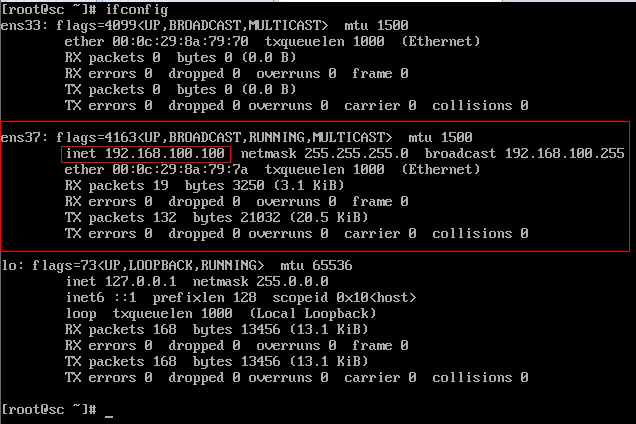Image resolution: width=636 pixels, height=424 pixels.
Task: Select flags=73<UP,LOOPBACK,RUNNING> text
Action: (x=148, y=265)
